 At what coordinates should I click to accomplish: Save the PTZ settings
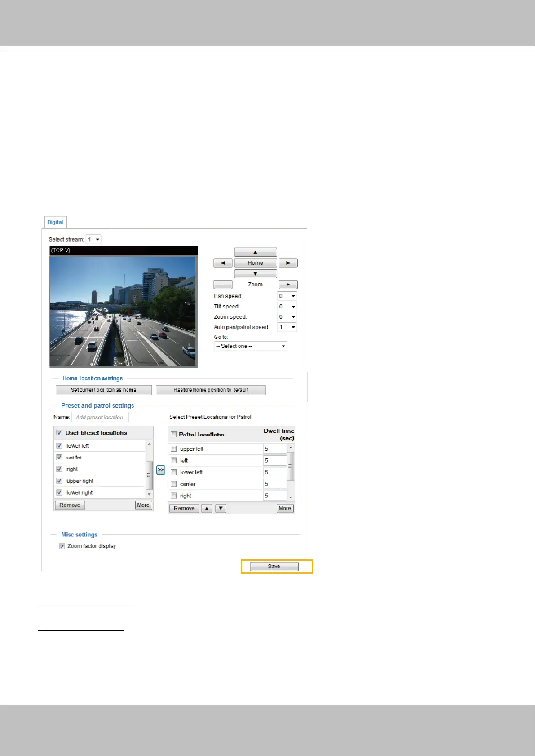tap(274, 567)
